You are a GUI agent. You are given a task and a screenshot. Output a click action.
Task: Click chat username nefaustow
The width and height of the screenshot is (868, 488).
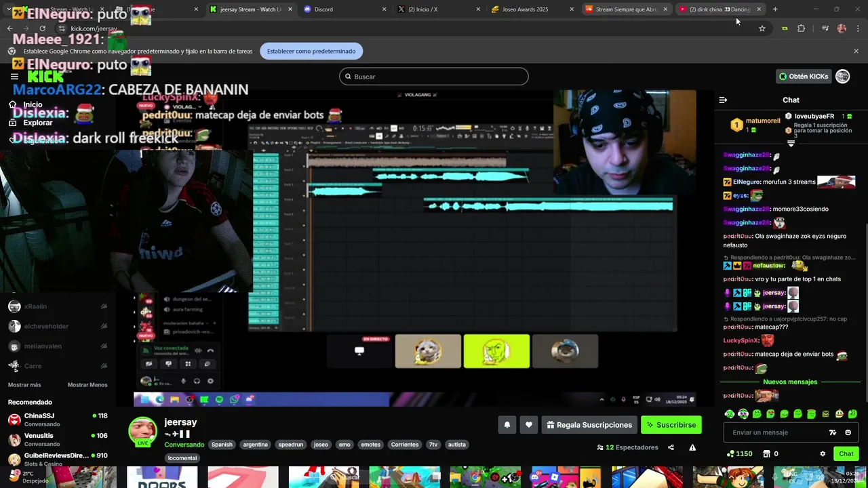click(x=768, y=266)
